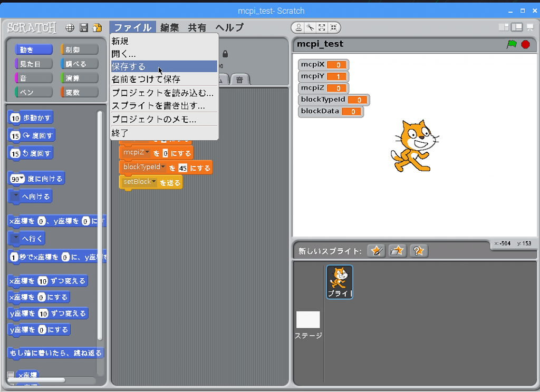Screen dimensions: 540x392
Task: Click the save floppy disk icon
Action: tap(84, 28)
